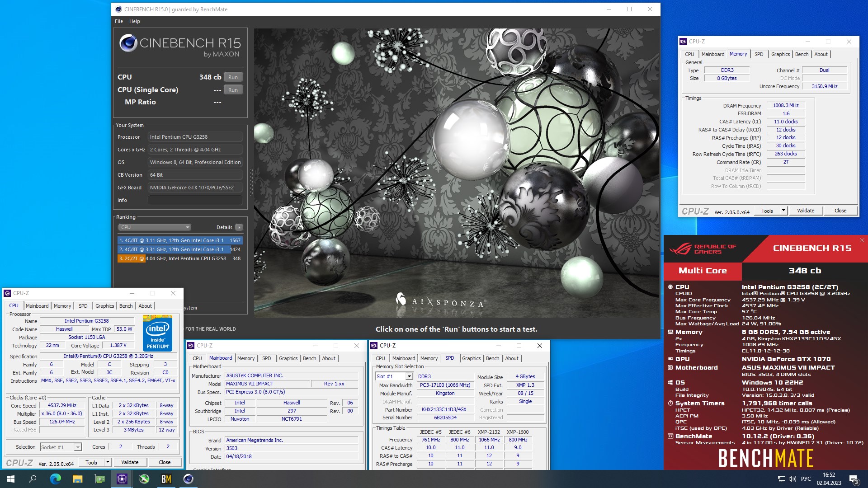Open the volume tray icon
The width and height of the screenshot is (868, 488).
point(792,479)
